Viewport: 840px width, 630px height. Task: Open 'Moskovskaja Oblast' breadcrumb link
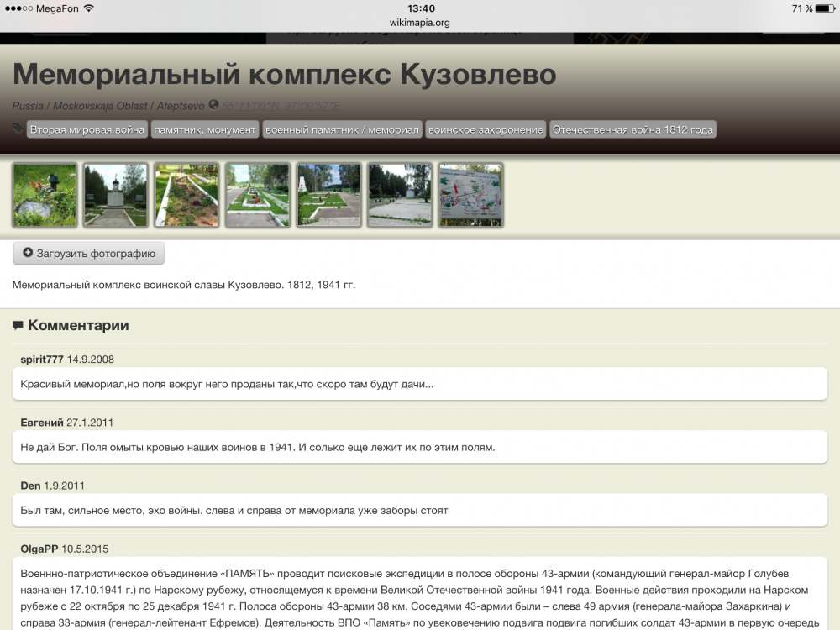pyautogui.click(x=100, y=106)
